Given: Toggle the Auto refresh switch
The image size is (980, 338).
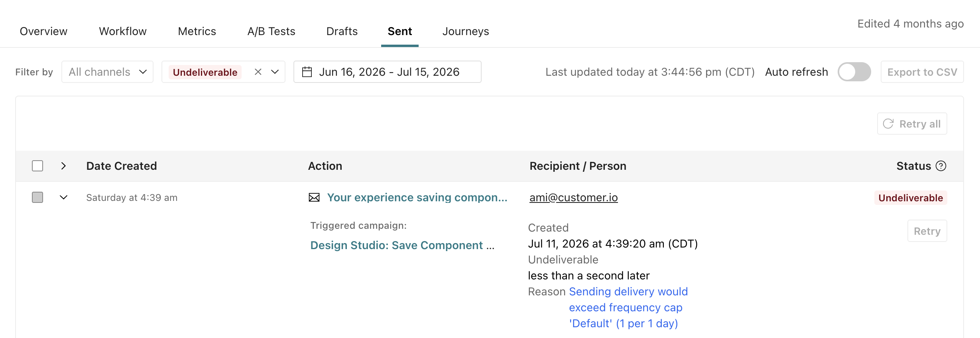Looking at the screenshot, I should point(854,72).
